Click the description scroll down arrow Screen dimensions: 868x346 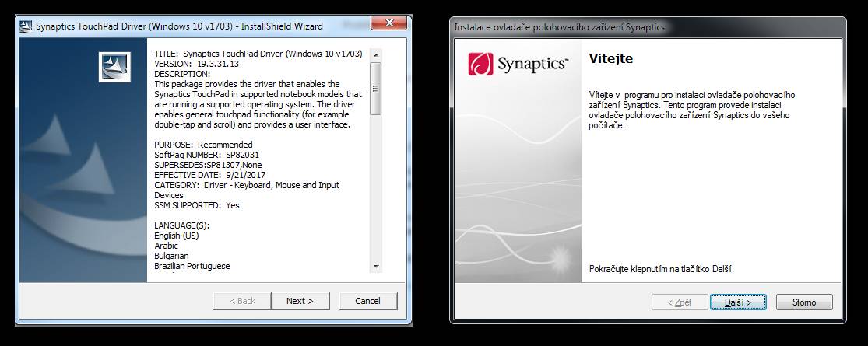pyautogui.click(x=376, y=267)
